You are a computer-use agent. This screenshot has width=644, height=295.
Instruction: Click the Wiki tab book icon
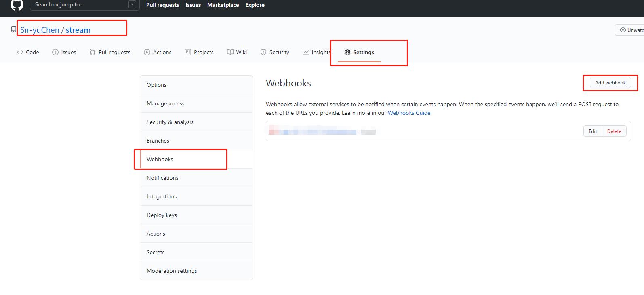pos(230,52)
